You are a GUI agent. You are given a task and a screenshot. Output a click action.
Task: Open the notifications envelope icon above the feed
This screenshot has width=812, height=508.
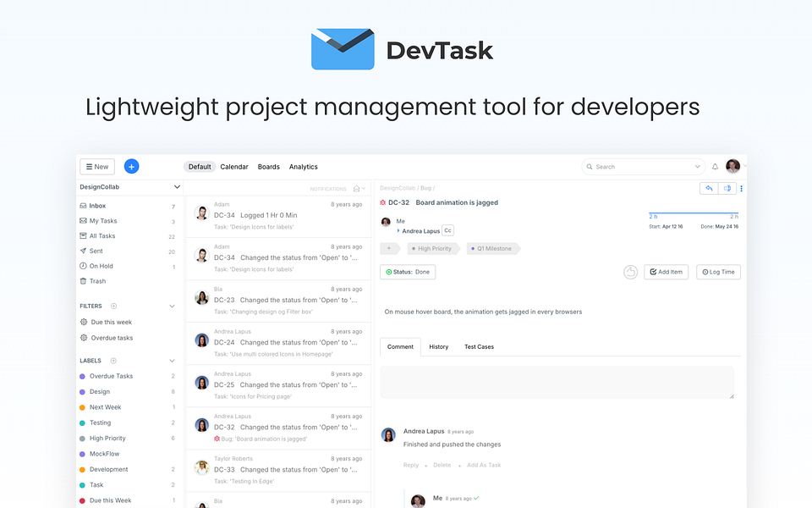coord(356,187)
